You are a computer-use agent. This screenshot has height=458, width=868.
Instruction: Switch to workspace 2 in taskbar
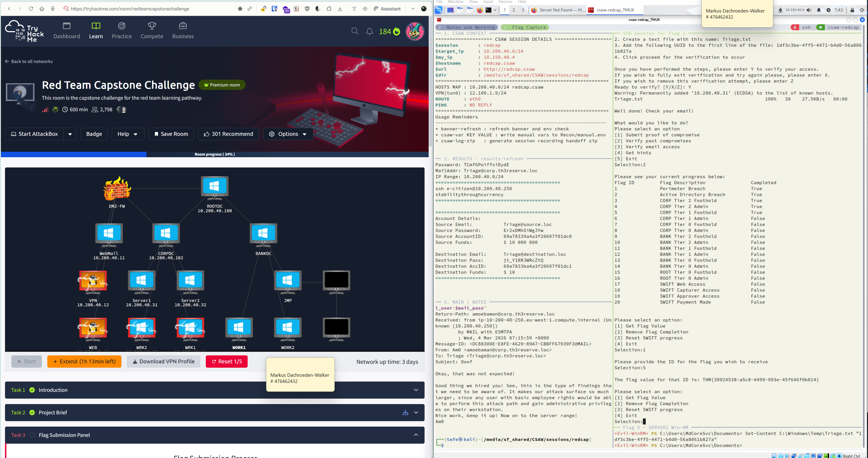(513, 10)
